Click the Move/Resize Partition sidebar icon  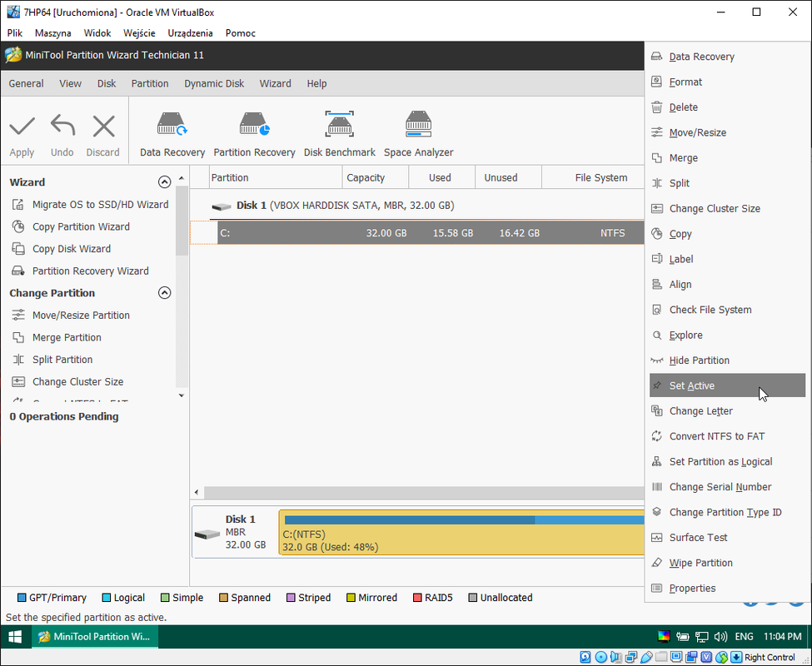(x=18, y=316)
